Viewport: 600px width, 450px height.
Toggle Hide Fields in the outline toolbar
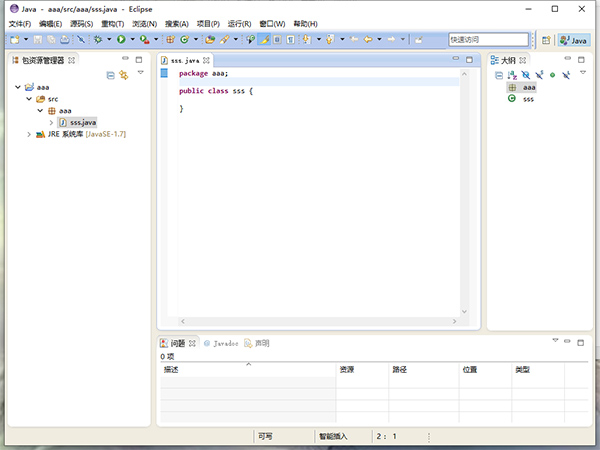click(526, 75)
